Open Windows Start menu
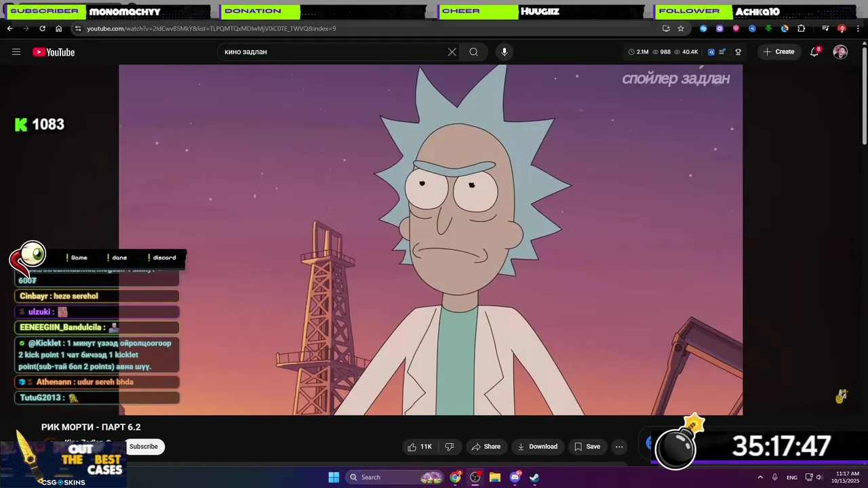Image resolution: width=868 pixels, height=488 pixels. click(x=334, y=477)
